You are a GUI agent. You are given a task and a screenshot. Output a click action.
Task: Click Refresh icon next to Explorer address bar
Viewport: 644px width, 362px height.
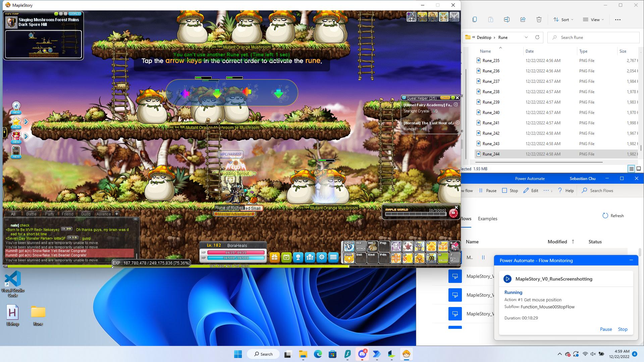pos(537,37)
